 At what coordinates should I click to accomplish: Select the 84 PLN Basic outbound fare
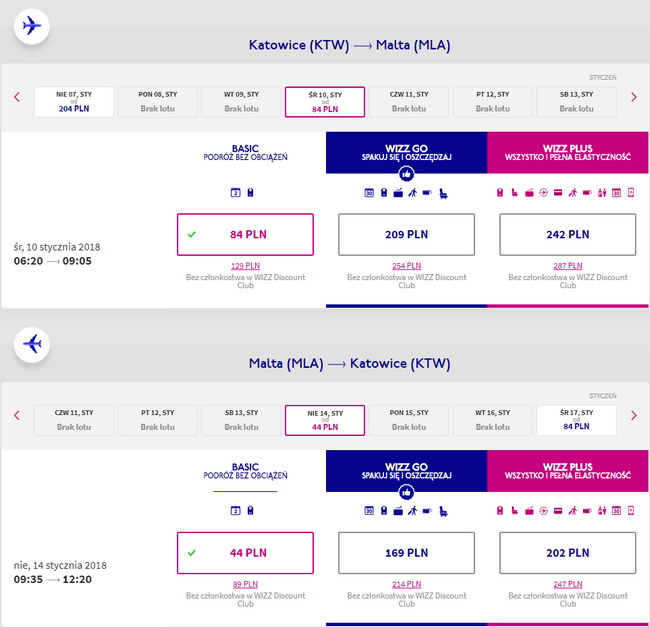click(x=245, y=235)
